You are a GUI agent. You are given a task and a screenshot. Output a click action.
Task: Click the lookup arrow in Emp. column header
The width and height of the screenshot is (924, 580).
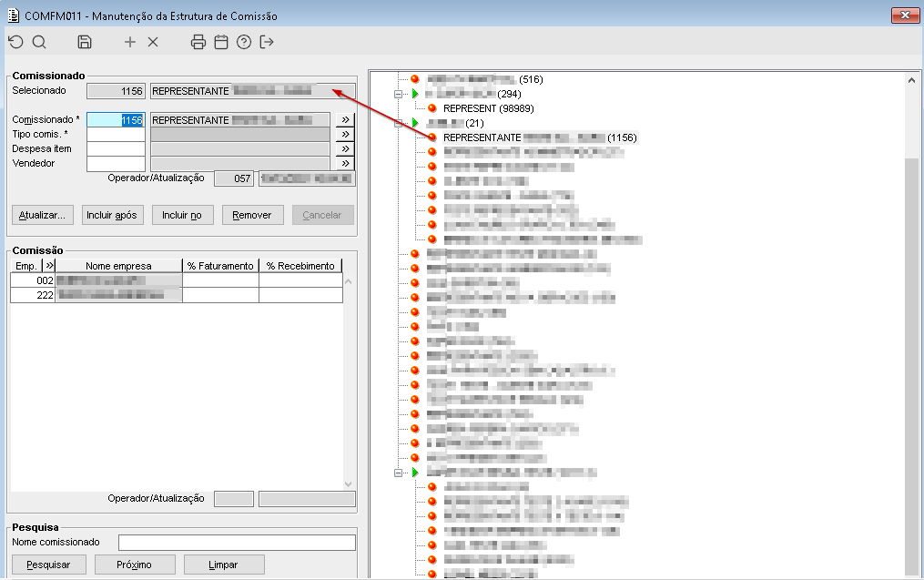point(49,266)
